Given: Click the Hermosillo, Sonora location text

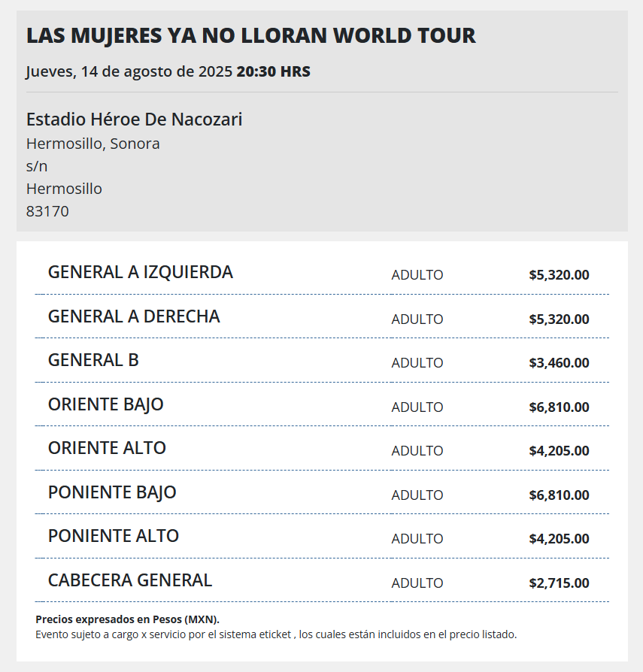Looking at the screenshot, I should pyautogui.click(x=93, y=144).
